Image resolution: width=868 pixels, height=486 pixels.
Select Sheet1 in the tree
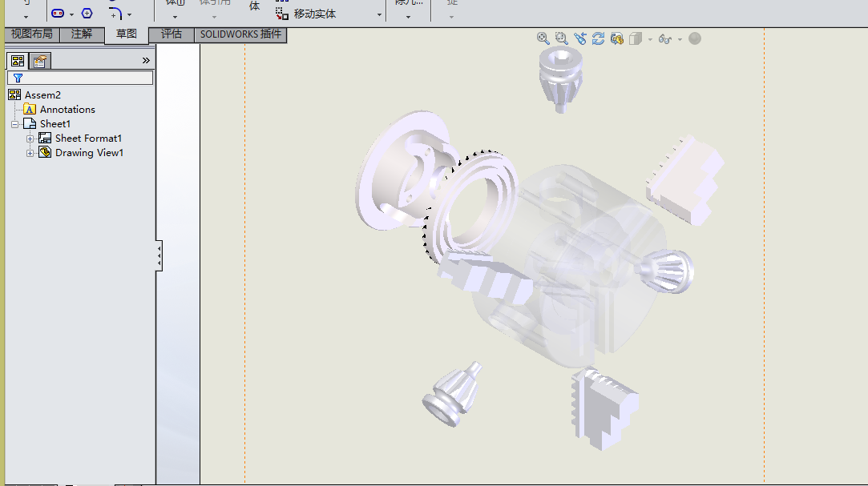pos(55,124)
